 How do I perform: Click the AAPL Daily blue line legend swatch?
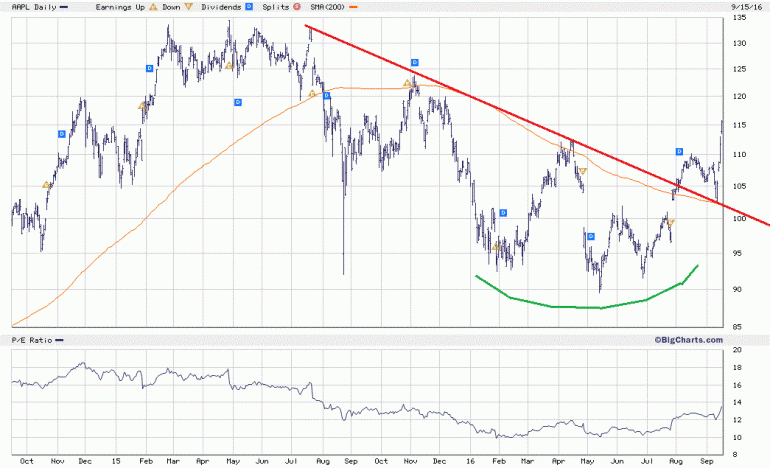[x=64, y=7]
